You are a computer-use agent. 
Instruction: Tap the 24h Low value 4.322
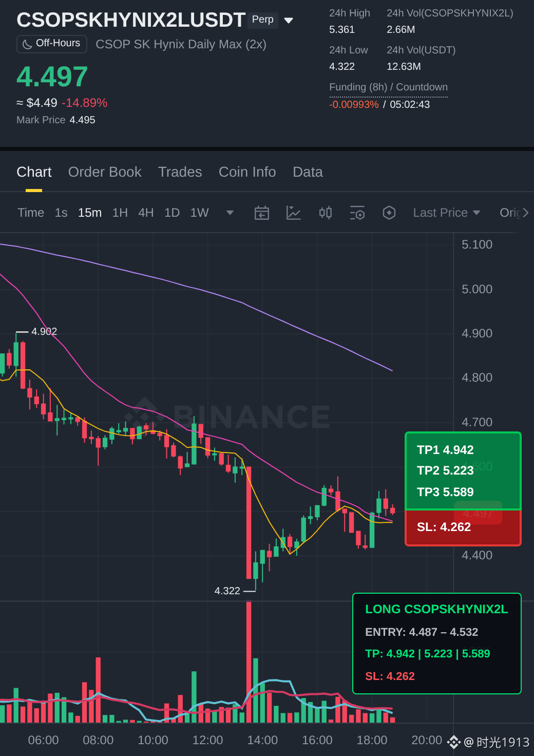(342, 66)
